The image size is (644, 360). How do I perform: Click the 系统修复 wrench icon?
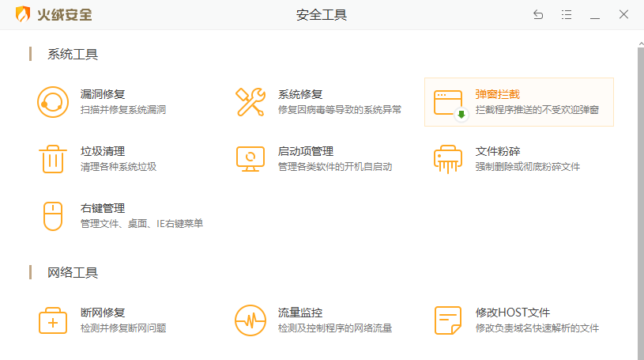pos(250,102)
